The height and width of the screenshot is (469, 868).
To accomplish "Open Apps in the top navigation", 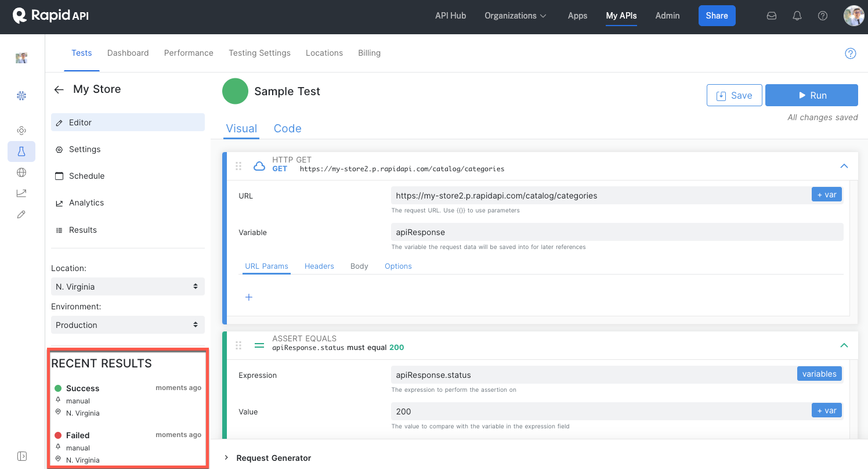I will tap(577, 16).
